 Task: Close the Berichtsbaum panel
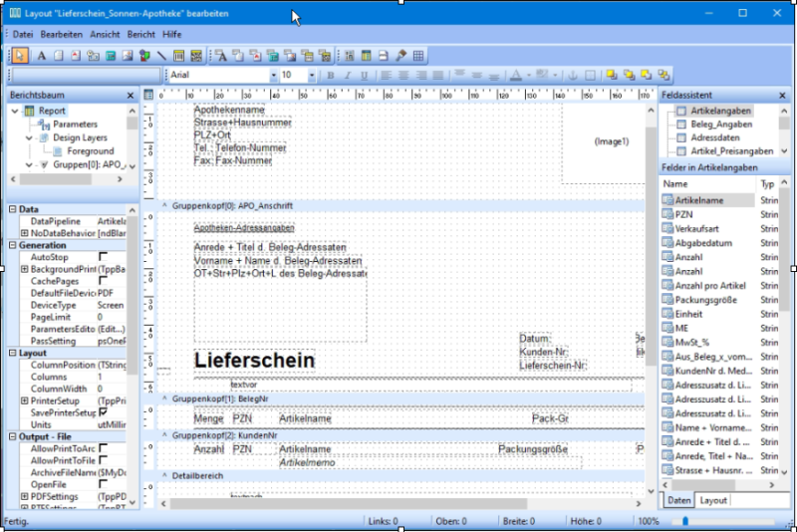pyautogui.click(x=129, y=95)
